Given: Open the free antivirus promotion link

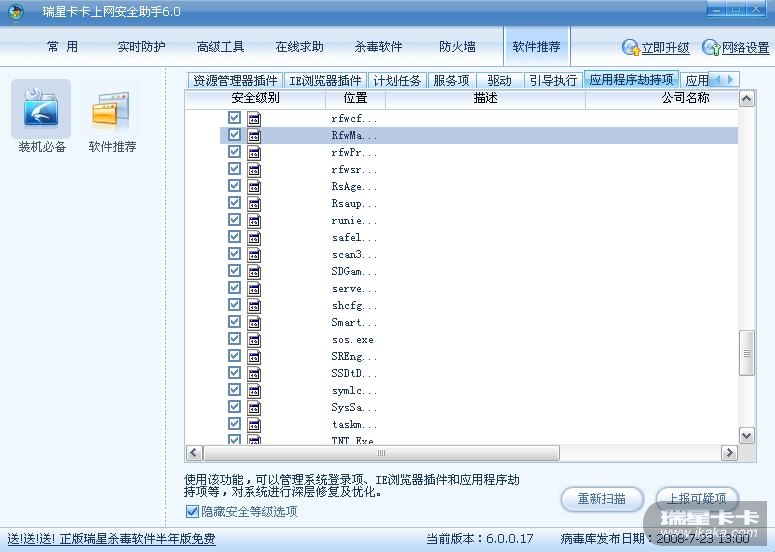Looking at the screenshot, I should [x=111, y=539].
